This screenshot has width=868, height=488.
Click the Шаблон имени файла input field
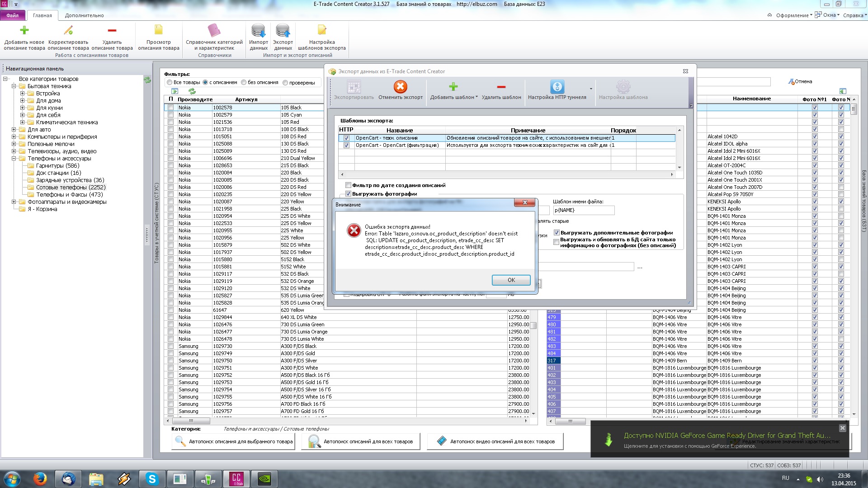(584, 210)
